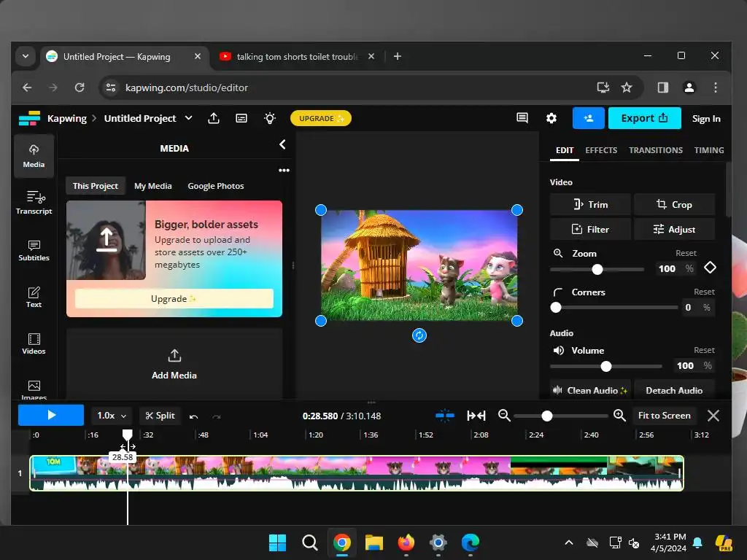The image size is (747, 560).
Task: Close the timeline with X icon
Action: pos(713,416)
